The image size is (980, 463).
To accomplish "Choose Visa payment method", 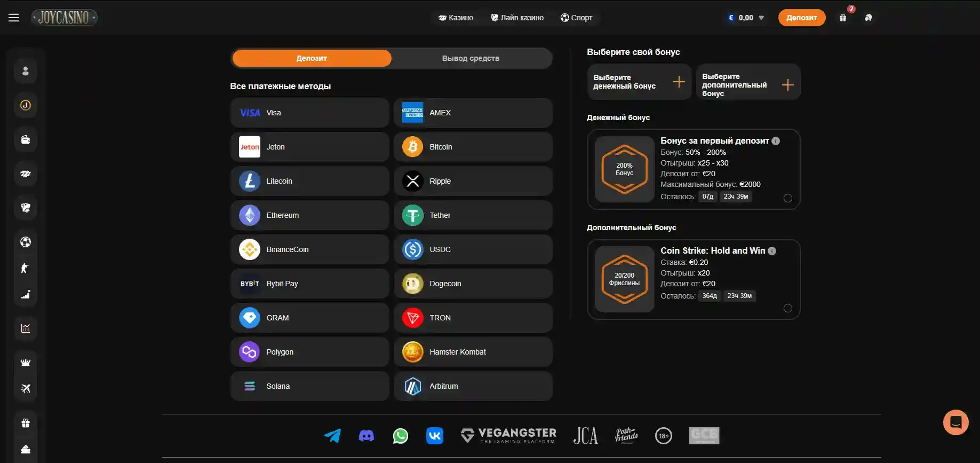I will point(310,113).
